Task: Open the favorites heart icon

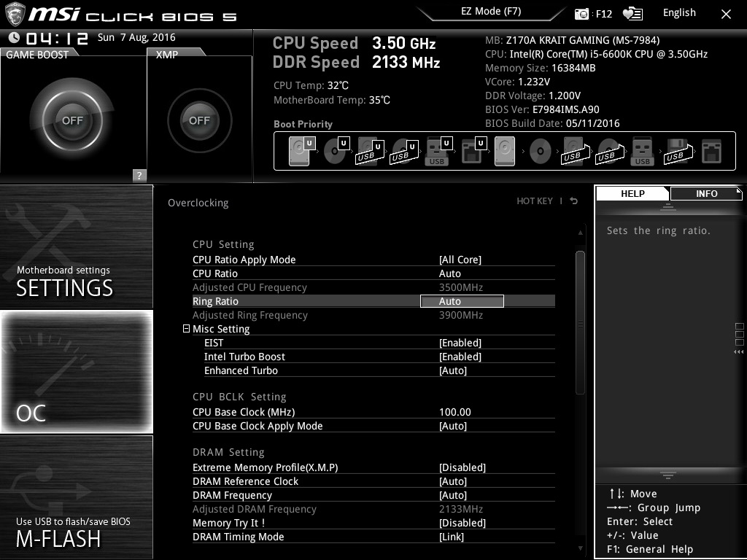Action: click(632, 14)
